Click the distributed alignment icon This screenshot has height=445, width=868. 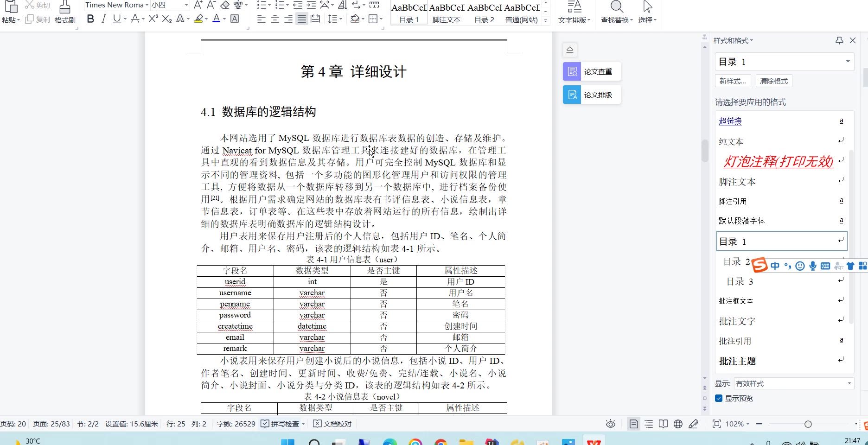[x=315, y=19]
